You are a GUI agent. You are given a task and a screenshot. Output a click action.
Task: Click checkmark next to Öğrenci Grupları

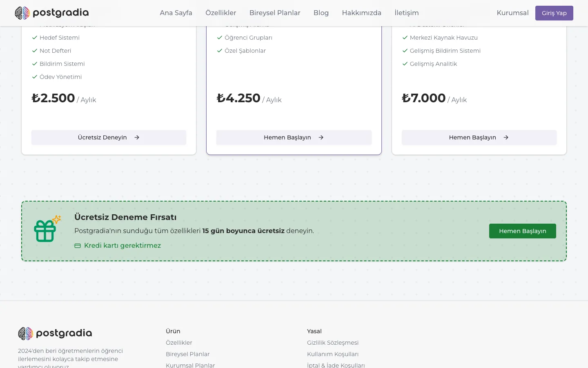(x=220, y=38)
